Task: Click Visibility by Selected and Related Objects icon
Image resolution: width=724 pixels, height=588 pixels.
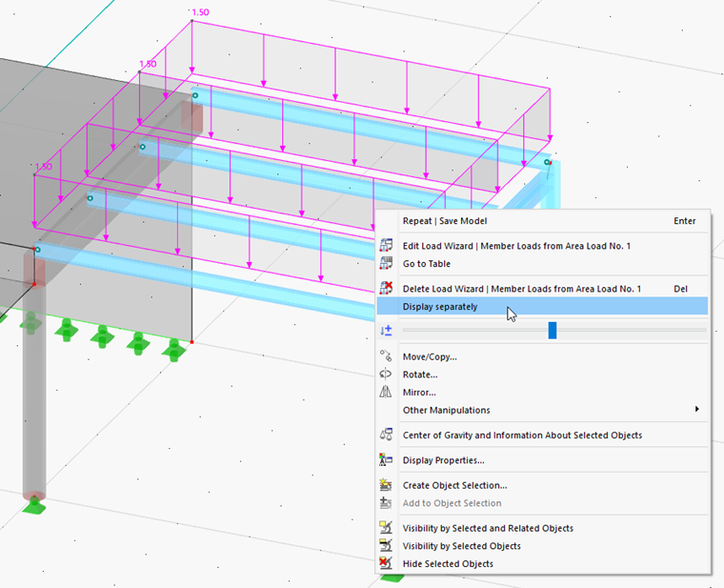Action: coord(386,528)
